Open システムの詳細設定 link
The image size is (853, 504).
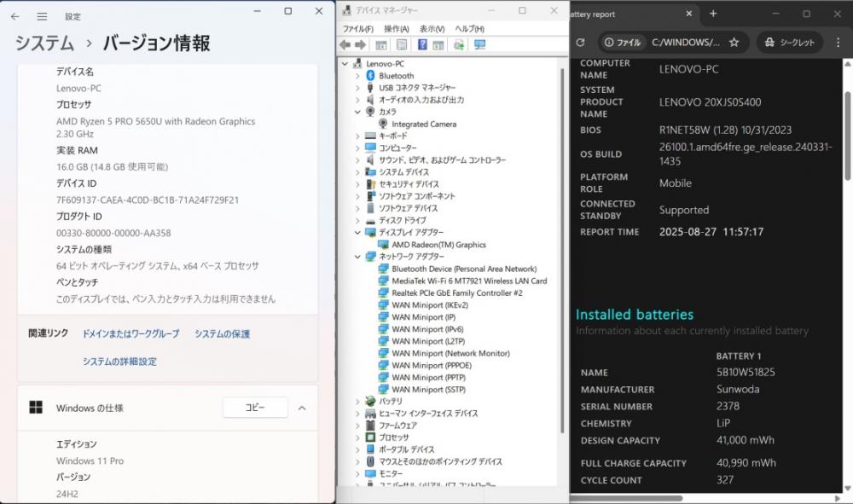coord(119,362)
